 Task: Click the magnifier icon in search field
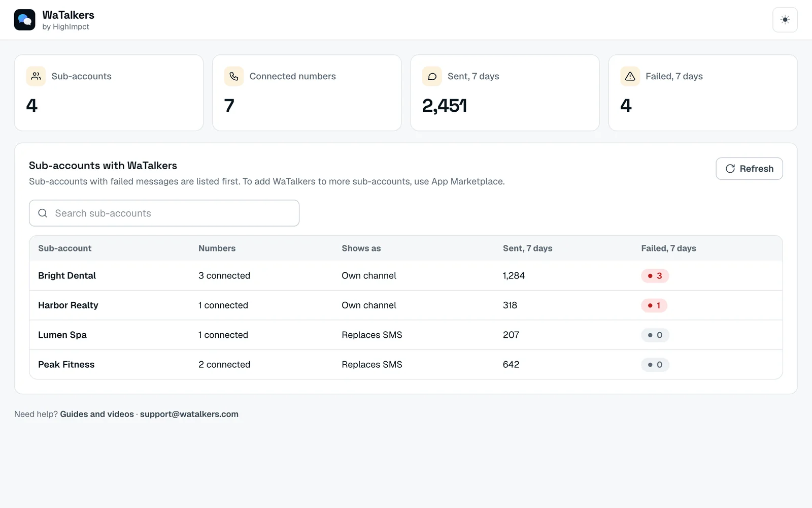[x=43, y=213]
